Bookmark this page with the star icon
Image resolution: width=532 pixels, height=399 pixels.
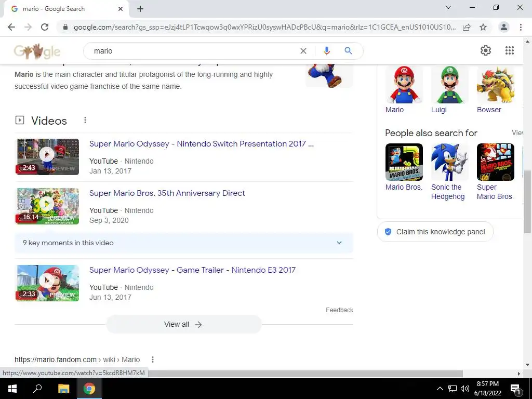click(483, 27)
